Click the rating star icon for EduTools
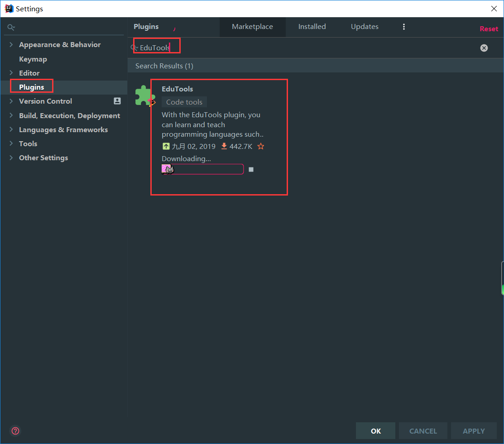The width and height of the screenshot is (504, 444). [x=261, y=146]
